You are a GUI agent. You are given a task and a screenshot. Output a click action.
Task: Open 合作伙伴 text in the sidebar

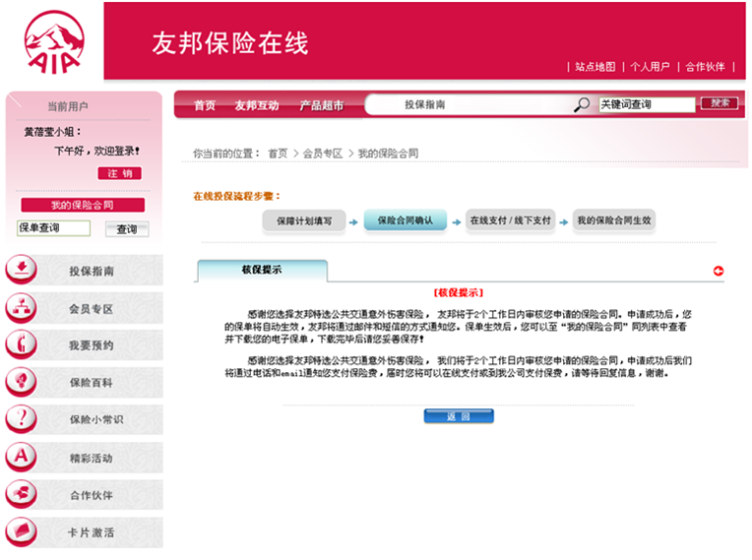[92, 495]
